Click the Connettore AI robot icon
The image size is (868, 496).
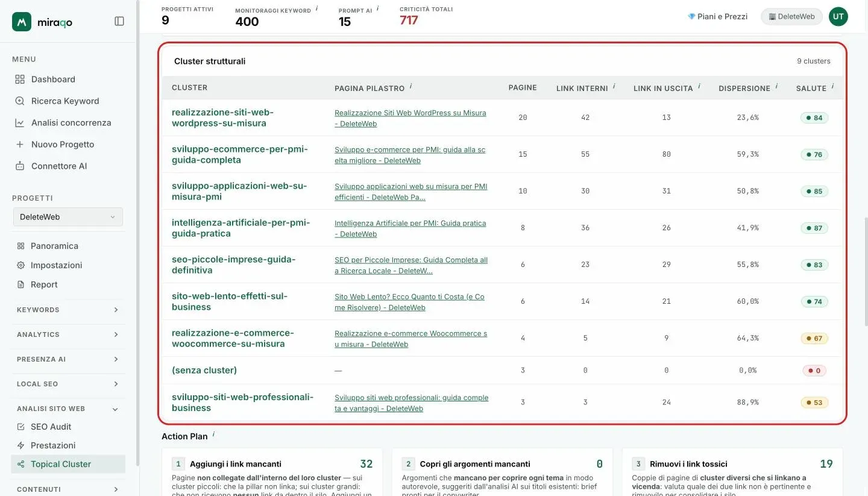pos(20,166)
